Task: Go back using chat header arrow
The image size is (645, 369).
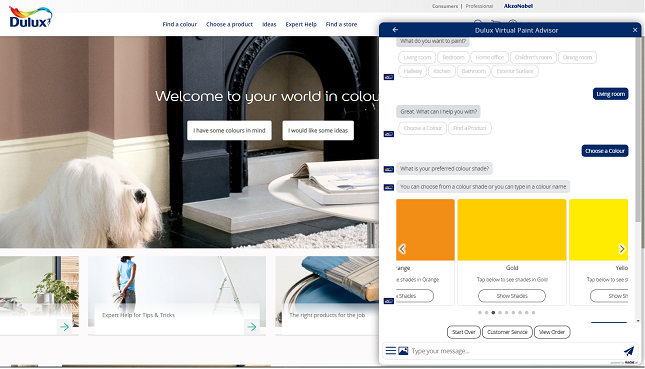Action: [395, 30]
